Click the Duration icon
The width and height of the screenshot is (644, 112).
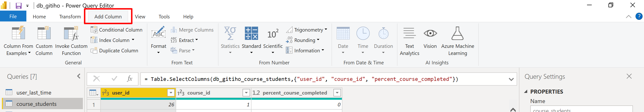tap(383, 33)
